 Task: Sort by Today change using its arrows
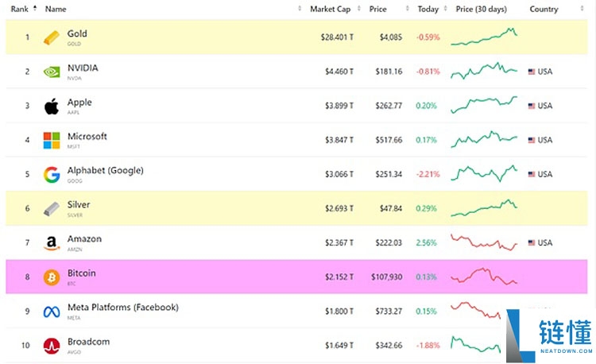(x=446, y=9)
